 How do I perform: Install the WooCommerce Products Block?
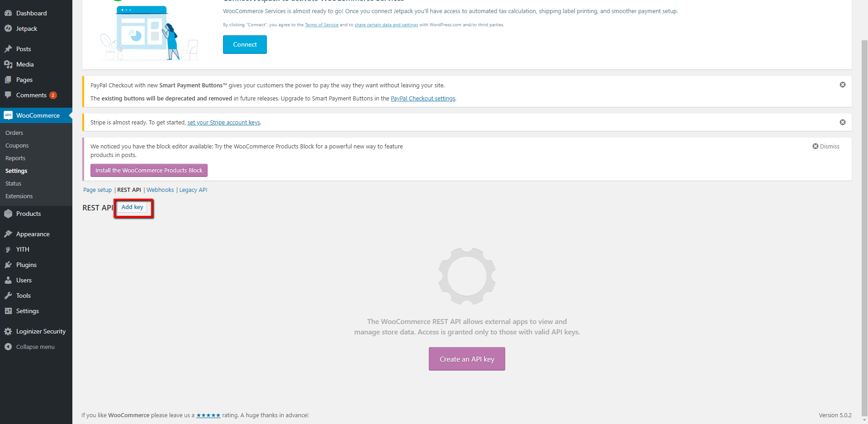(149, 170)
